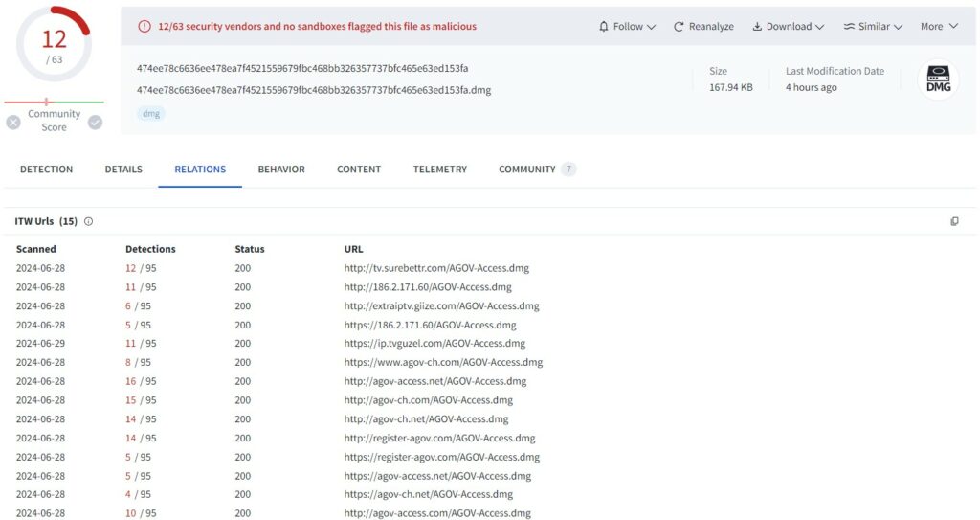Click the Reanalyze refresh icon
Viewport: 980px width, 520px height.
679,27
